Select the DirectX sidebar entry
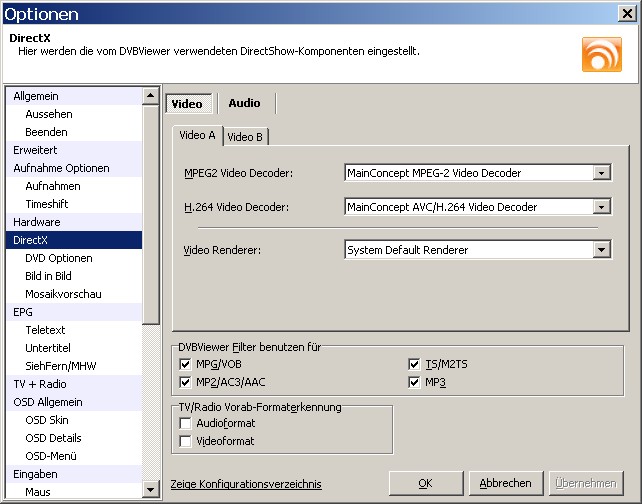642x504 pixels. 74,240
